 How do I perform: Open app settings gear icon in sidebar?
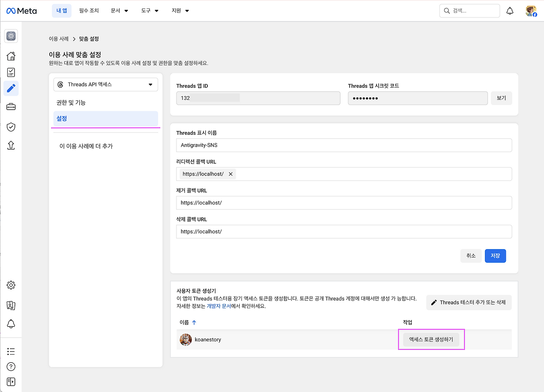pos(11,285)
